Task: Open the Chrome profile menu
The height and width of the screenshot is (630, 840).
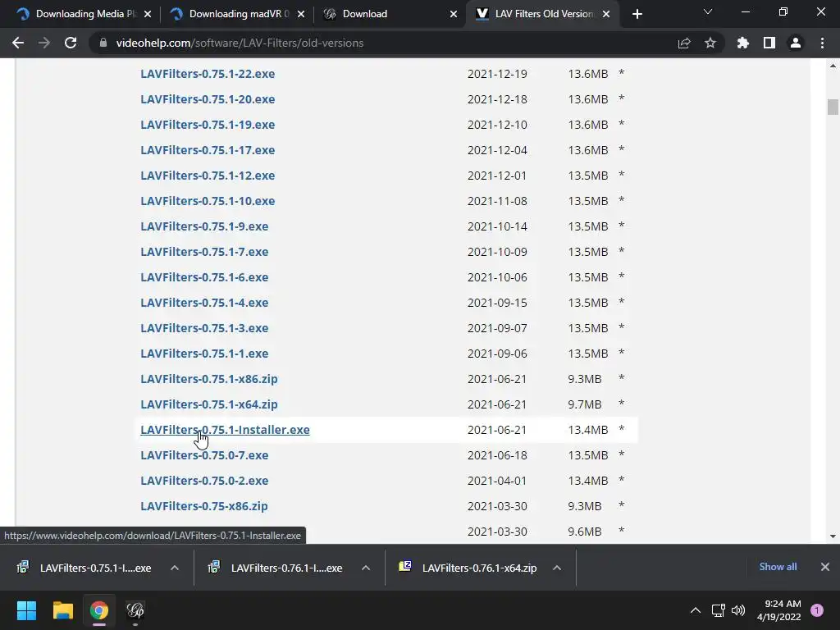Action: (x=796, y=43)
